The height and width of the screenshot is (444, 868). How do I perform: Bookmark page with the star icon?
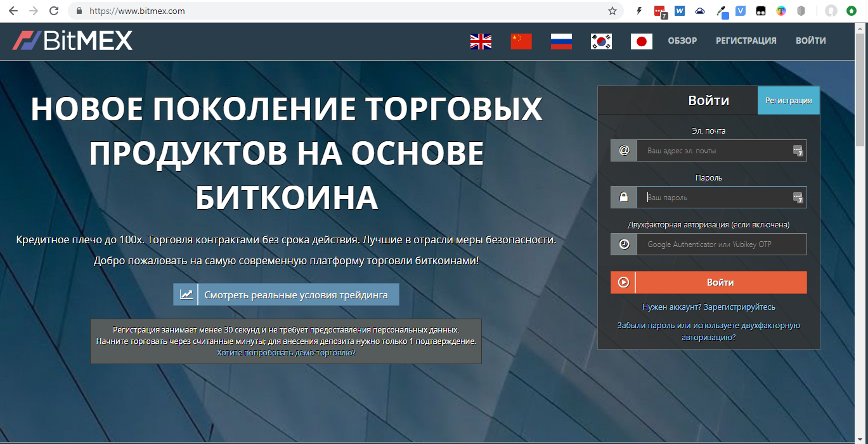[612, 11]
